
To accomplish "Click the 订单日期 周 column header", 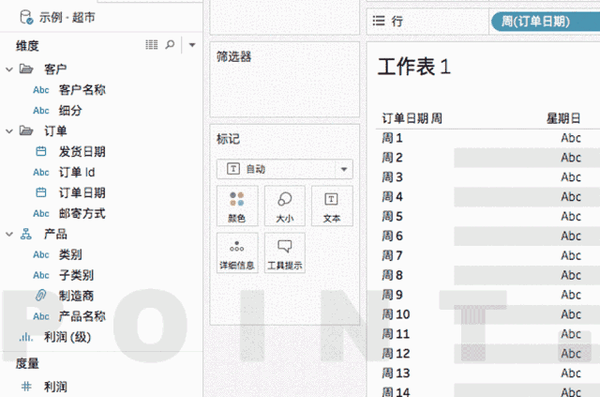I will (x=412, y=118).
